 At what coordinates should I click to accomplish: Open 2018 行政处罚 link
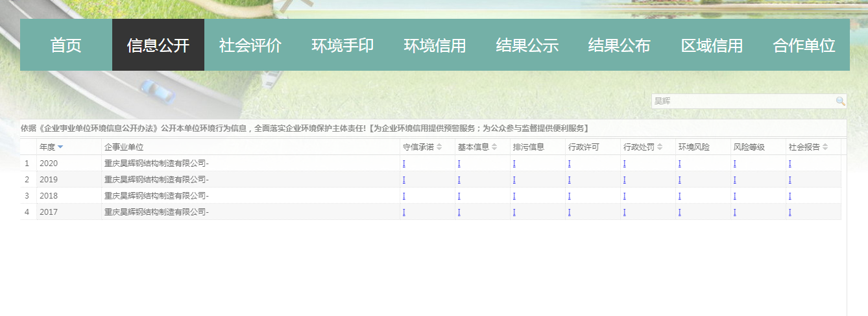[x=625, y=196]
